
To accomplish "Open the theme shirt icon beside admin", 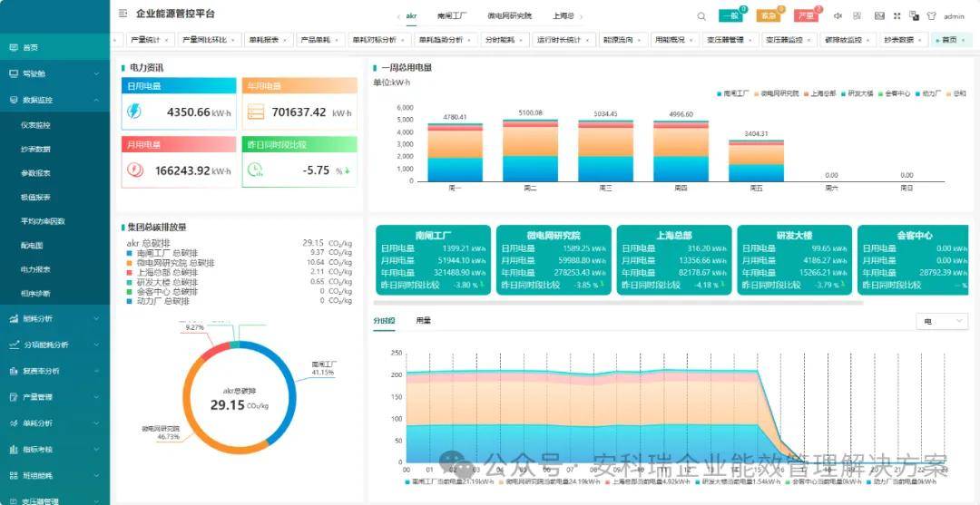I will click(932, 16).
